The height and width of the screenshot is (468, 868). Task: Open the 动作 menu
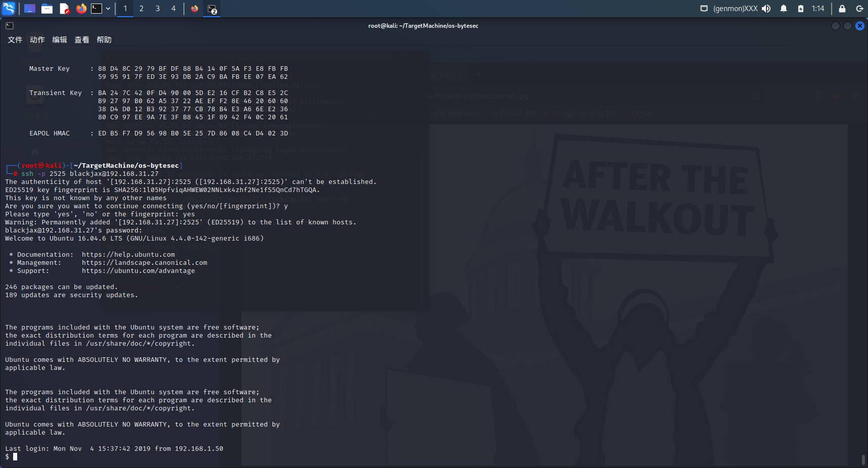[37, 40]
